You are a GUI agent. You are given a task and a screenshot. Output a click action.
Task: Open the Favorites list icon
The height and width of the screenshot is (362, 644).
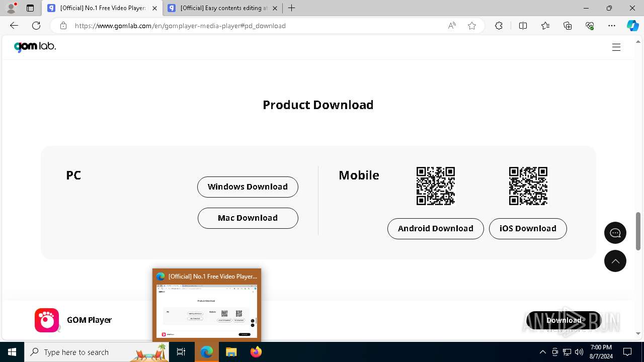(545, 26)
